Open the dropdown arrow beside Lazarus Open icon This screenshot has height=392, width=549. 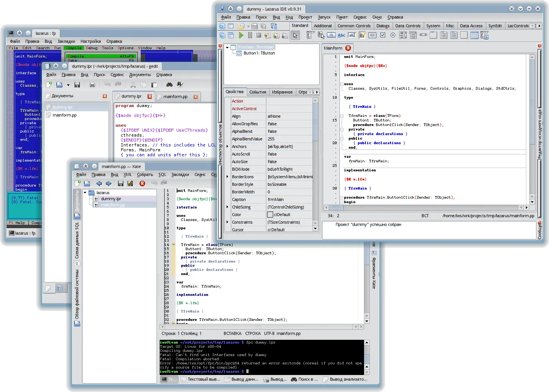click(248, 26)
